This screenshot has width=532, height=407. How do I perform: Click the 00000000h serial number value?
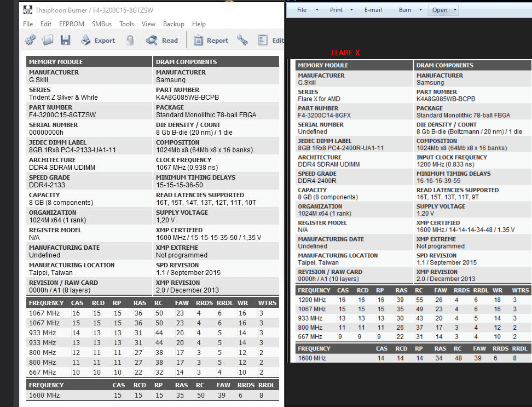pyautogui.click(x=46, y=133)
